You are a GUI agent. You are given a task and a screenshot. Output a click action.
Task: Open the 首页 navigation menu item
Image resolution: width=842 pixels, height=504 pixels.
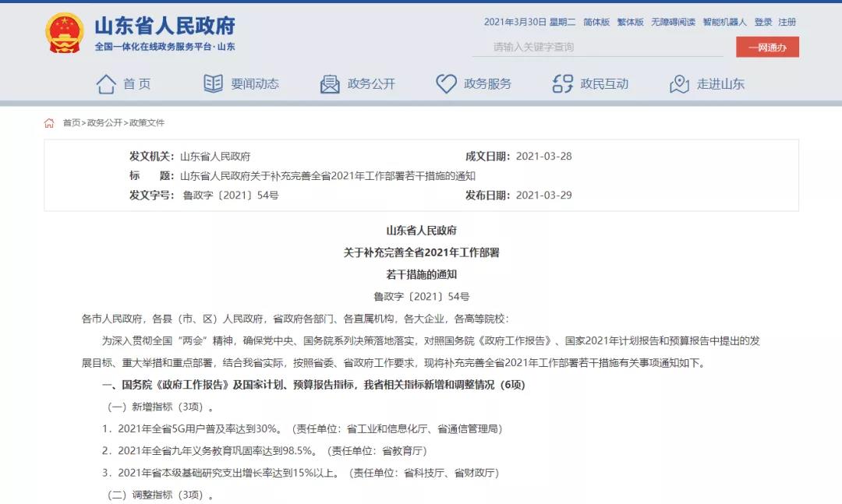click(136, 84)
